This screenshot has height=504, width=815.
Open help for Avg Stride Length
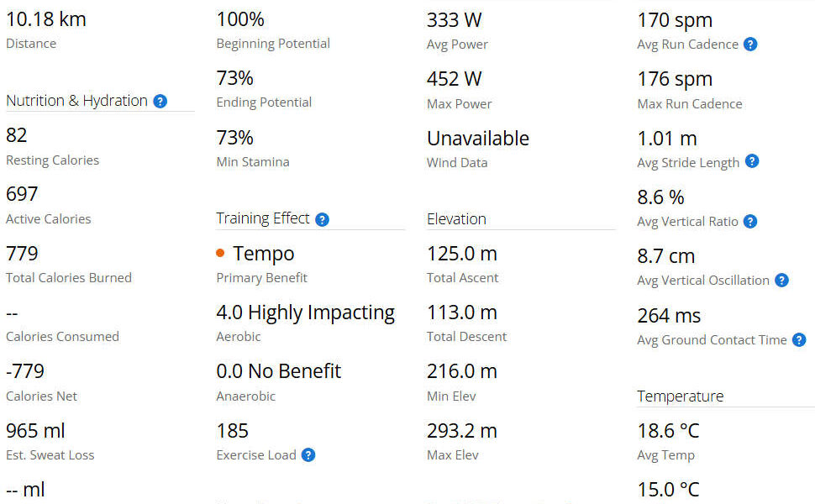click(752, 161)
